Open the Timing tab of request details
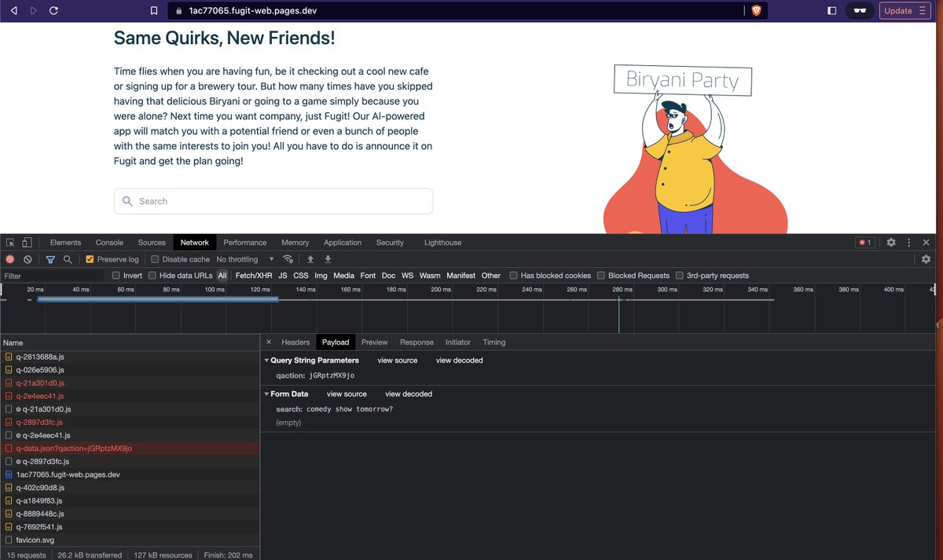This screenshot has height=560, width=943. 494,342
